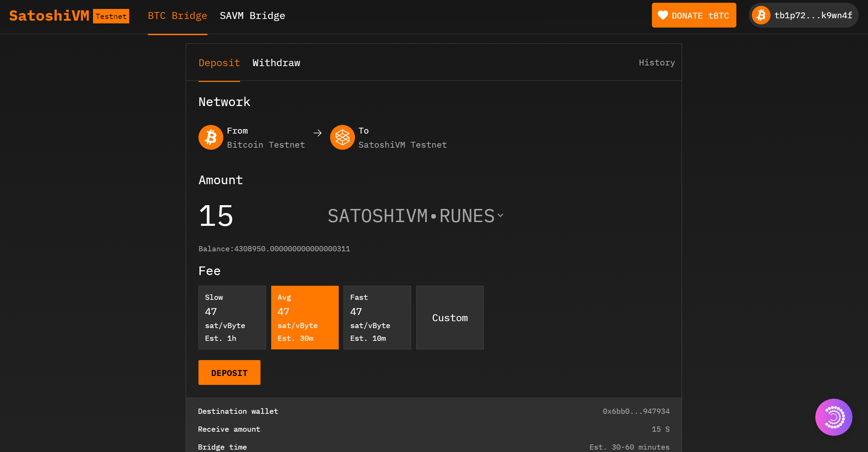Click the heart icon in Donate button
The image size is (868, 452).
click(x=663, y=15)
